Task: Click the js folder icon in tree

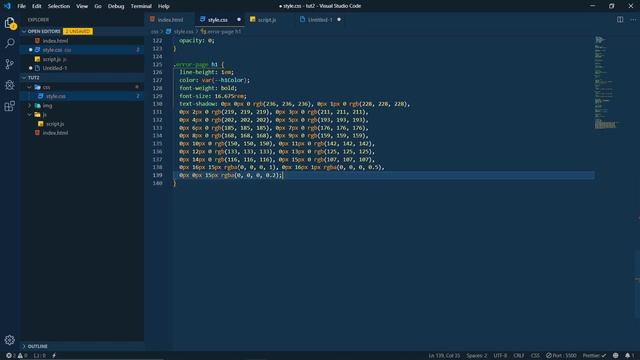Action: click(x=38, y=115)
